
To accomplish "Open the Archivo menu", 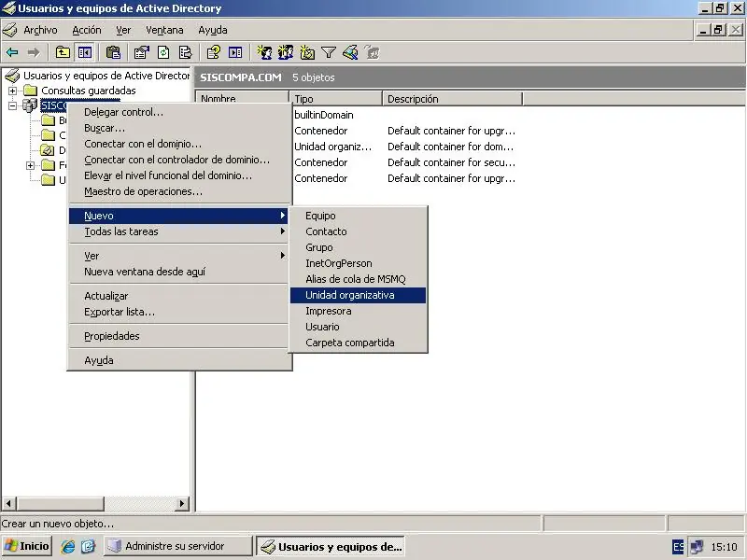I will [40, 30].
